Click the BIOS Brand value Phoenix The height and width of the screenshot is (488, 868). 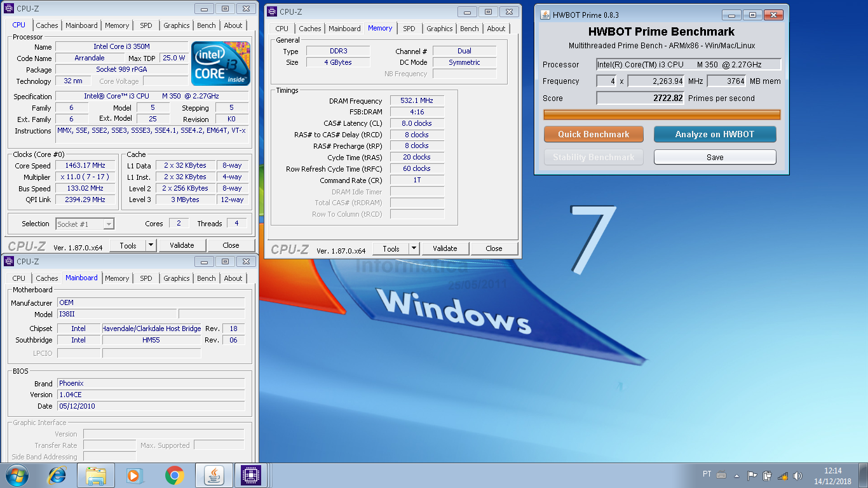(151, 383)
